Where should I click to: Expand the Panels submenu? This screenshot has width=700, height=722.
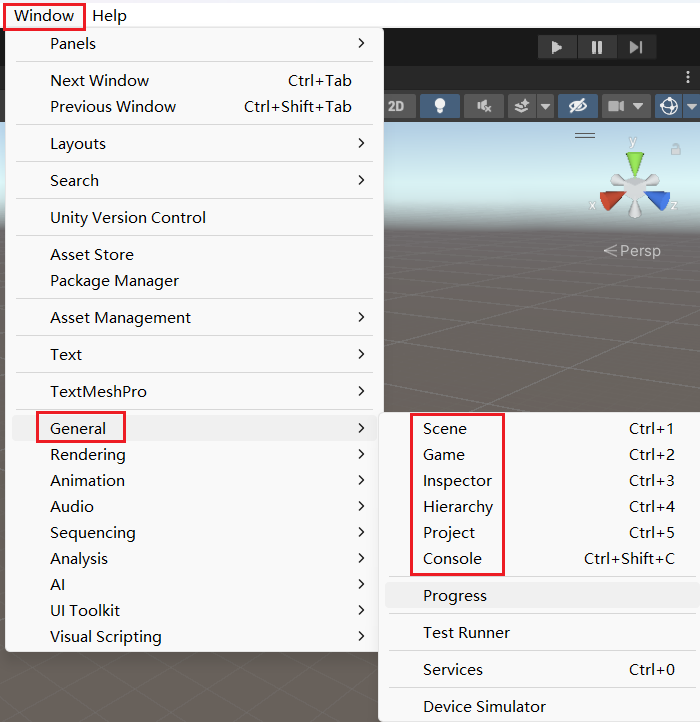tap(194, 44)
